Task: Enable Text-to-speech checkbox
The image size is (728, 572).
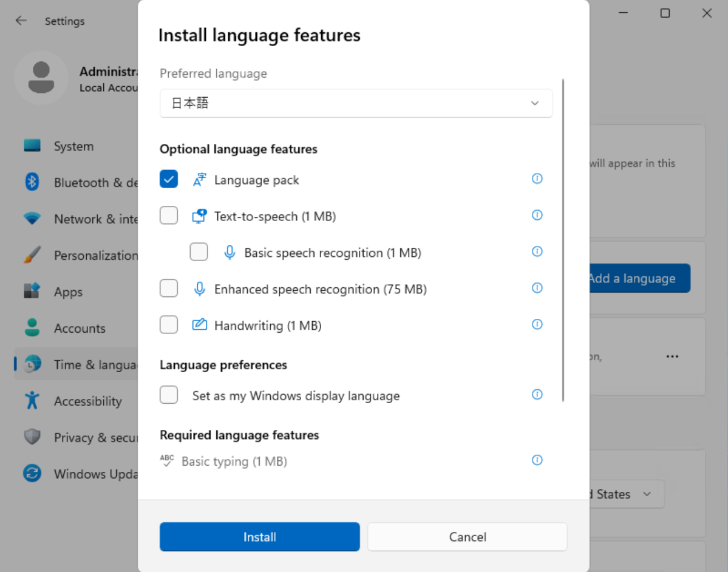Action: pos(169,216)
